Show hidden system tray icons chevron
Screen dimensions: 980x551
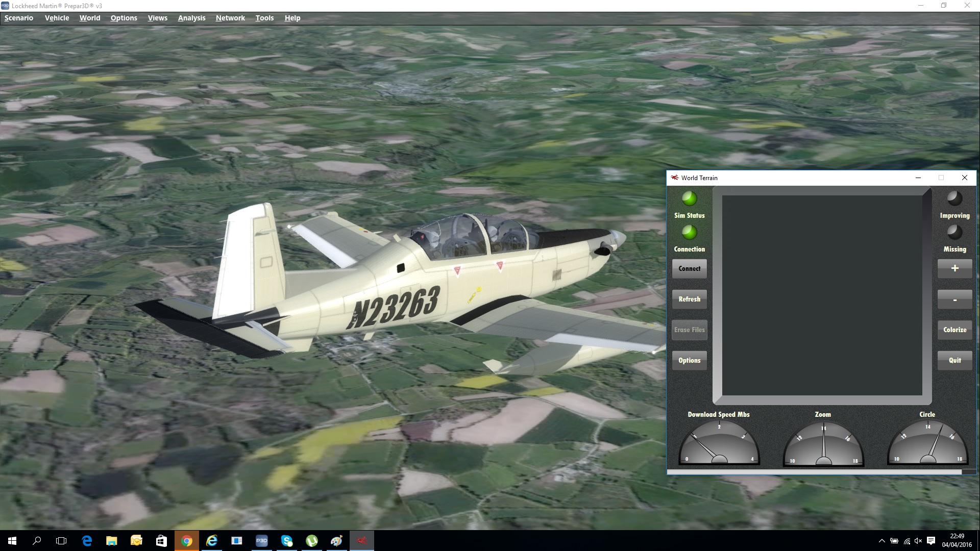tap(881, 541)
